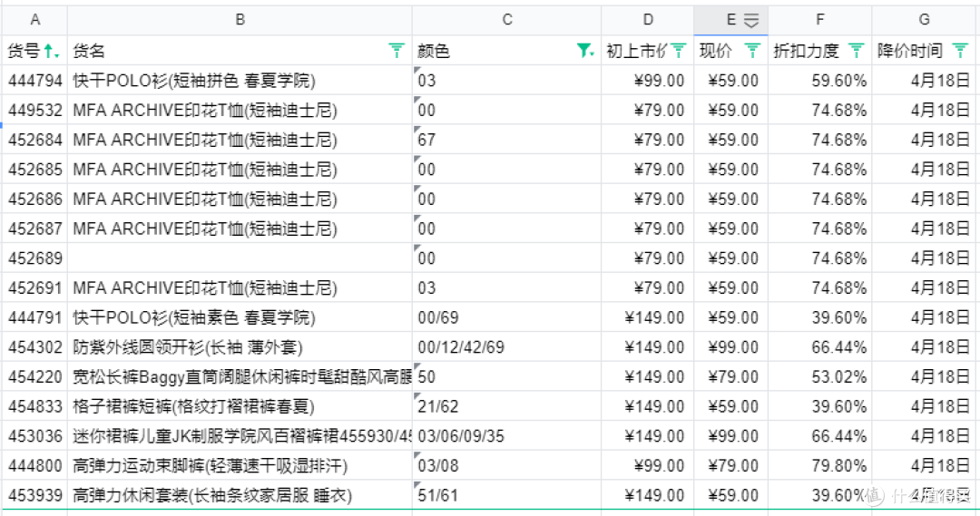Click the 折扣力度 header cell
The image size is (980, 516).
click(x=820, y=51)
